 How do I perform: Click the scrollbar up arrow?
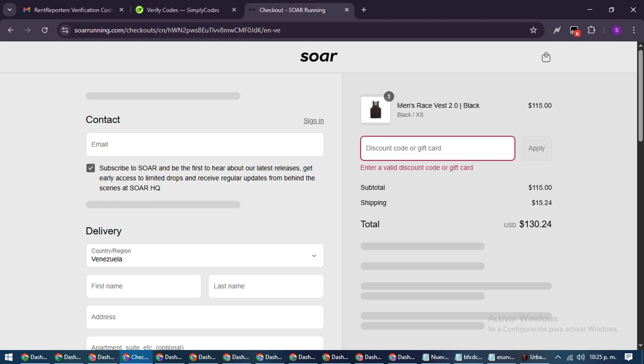click(640, 45)
